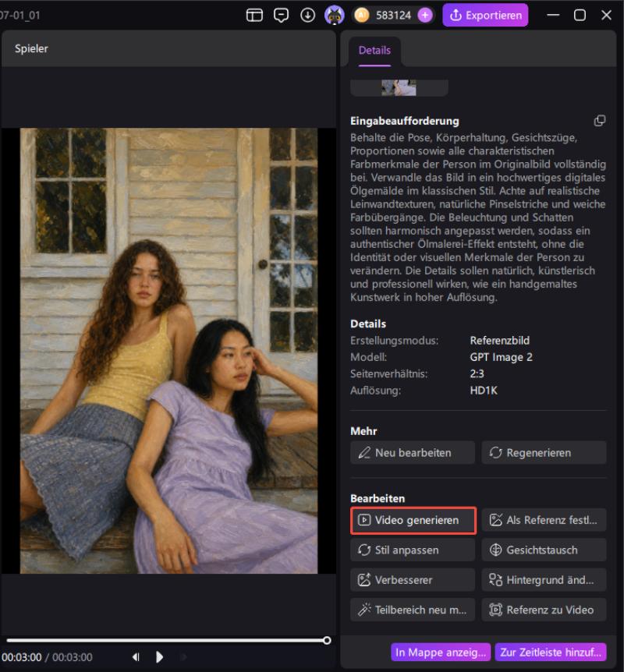Open the Gesichtstausch tool
This screenshot has height=672, width=624.
point(544,550)
